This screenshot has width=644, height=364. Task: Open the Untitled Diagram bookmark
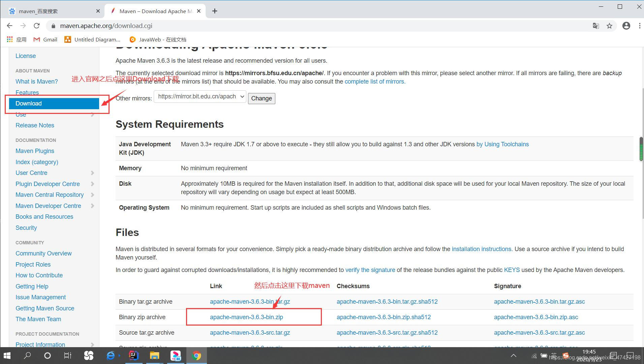point(92,39)
